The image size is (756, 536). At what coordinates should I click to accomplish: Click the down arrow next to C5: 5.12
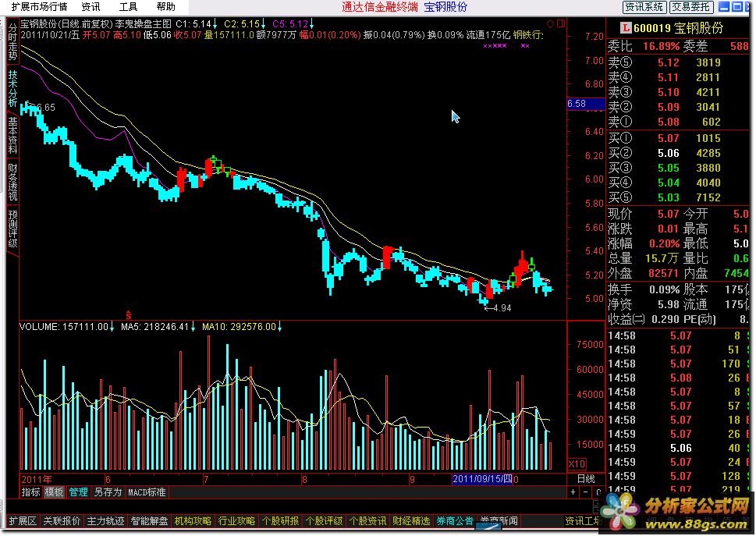[312, 23]
